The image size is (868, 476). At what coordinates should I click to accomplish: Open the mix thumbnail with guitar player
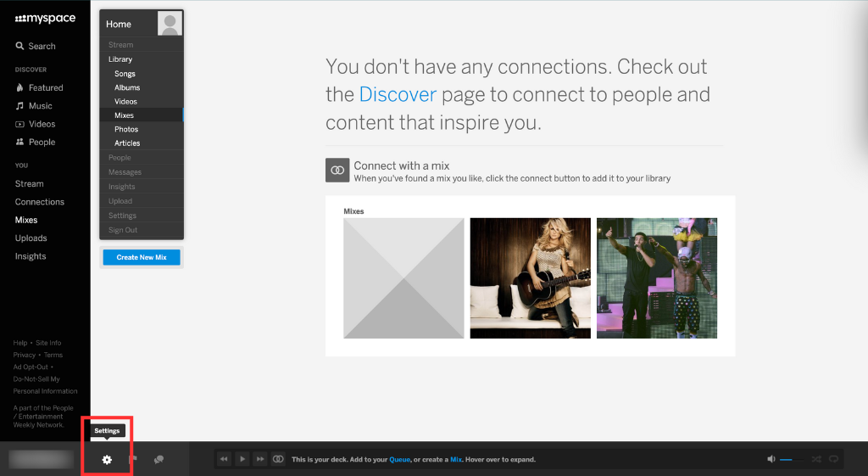click(x=531, y=278)
